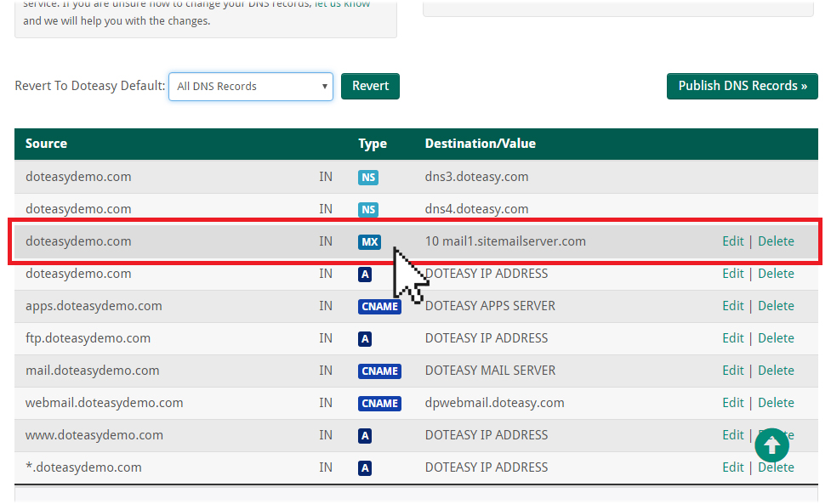The width and height of the screenshot is (831, 504).
Task: Click the 'Revert To Doteasy Default:' label
Action: 90,86
